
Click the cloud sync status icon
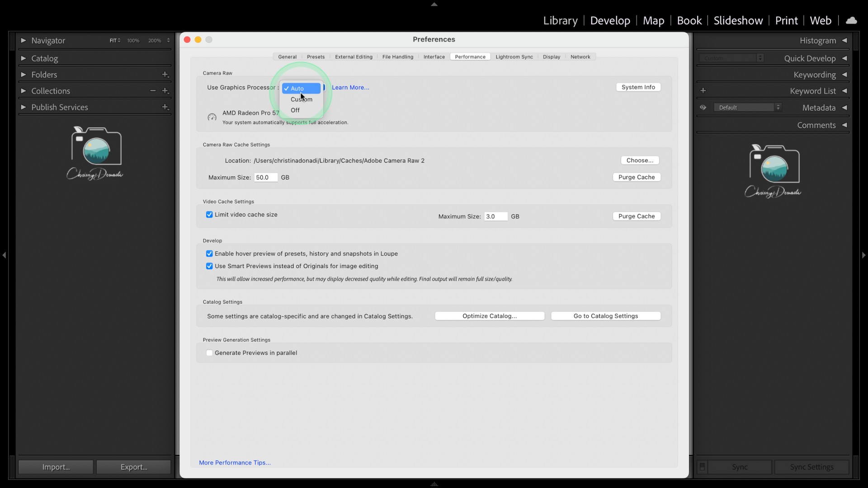(x=851, y=20)
